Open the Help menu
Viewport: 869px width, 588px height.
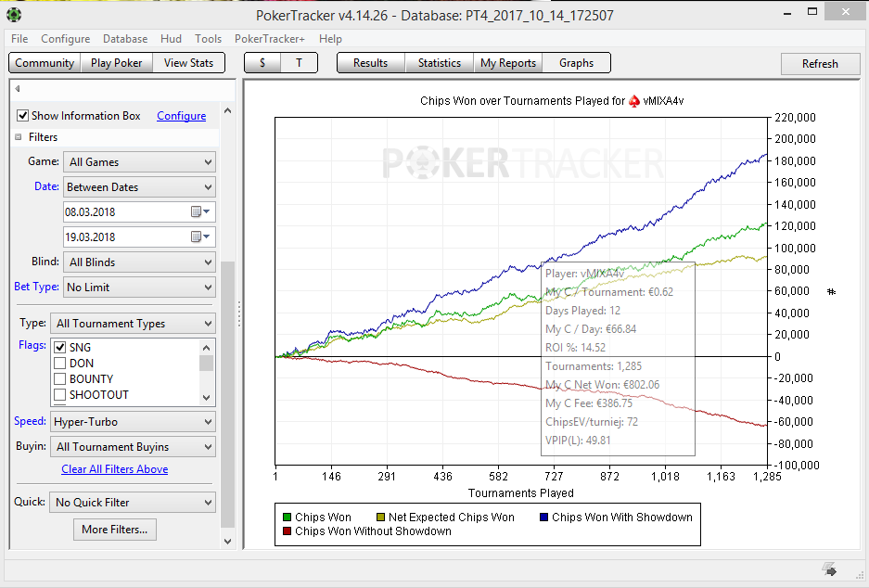330,39
